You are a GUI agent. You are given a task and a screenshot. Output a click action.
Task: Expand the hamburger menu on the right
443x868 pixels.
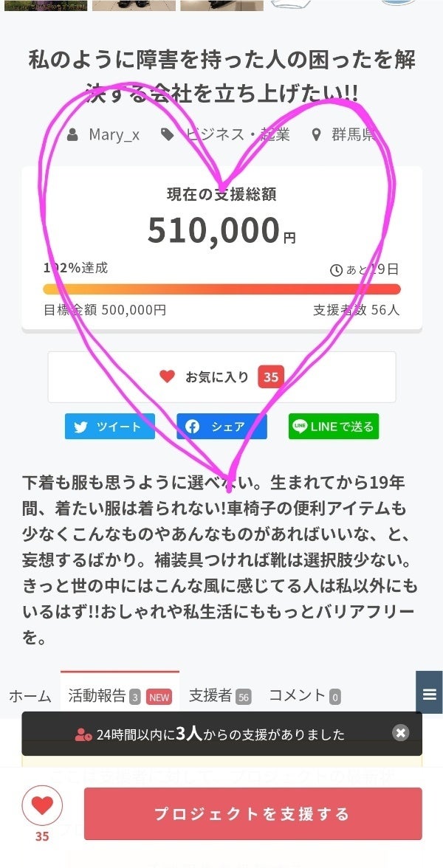pos(430,695)
